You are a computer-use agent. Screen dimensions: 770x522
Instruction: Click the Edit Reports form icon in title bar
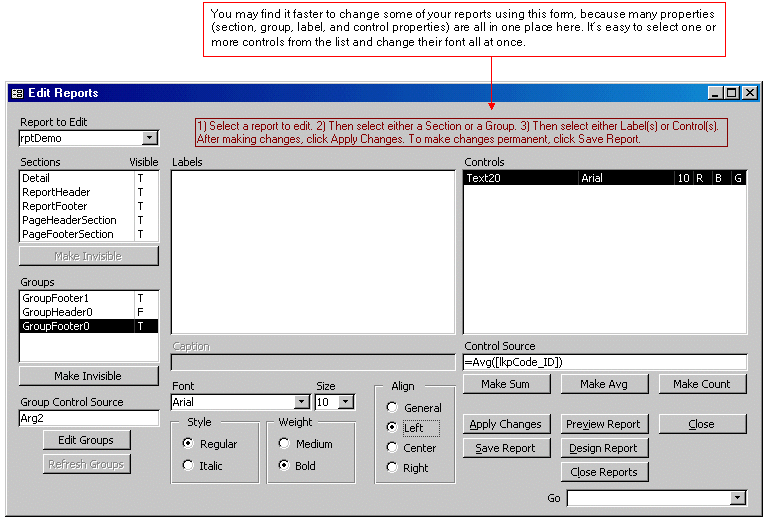(18, 93)
